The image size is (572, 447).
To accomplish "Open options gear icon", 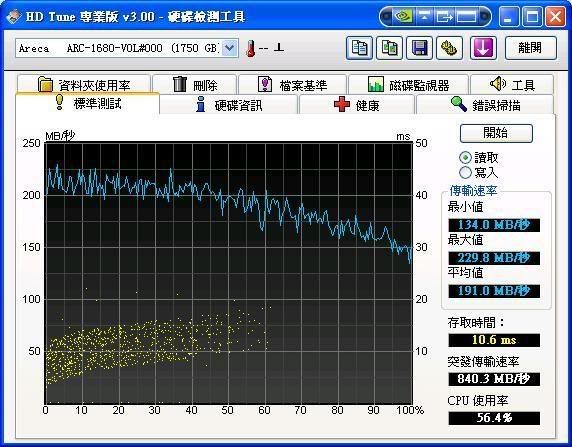I will point(449,48).
